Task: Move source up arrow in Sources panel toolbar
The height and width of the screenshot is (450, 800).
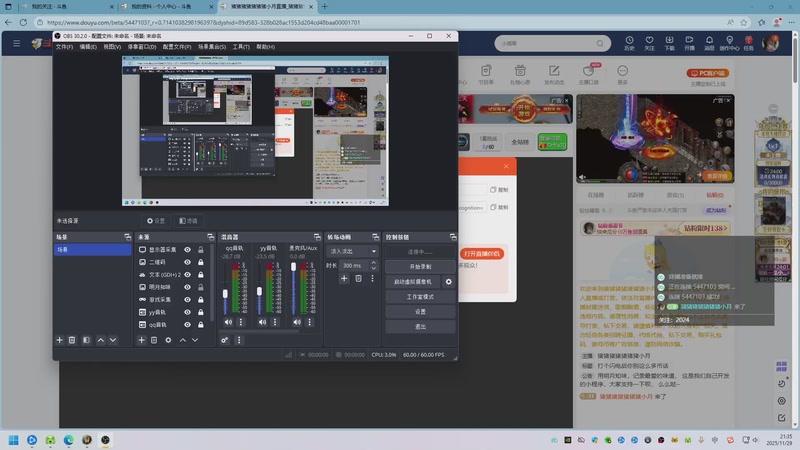Action: 183,340
